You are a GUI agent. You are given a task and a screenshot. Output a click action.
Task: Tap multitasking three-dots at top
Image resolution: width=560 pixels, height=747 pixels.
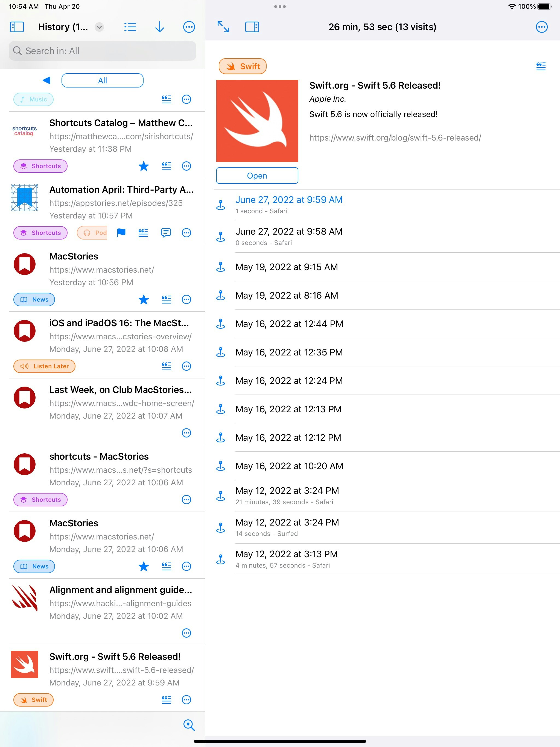pos(280,6)
